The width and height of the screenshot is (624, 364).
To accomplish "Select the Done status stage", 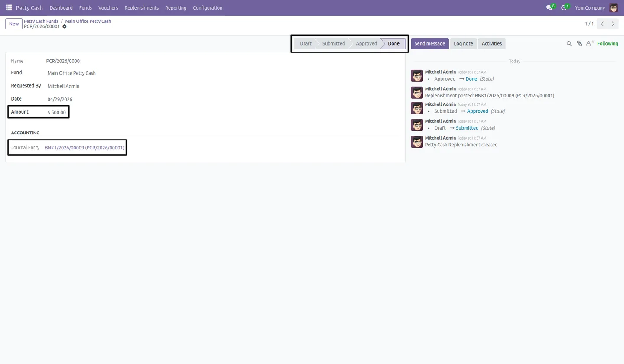I will [393, 43].
